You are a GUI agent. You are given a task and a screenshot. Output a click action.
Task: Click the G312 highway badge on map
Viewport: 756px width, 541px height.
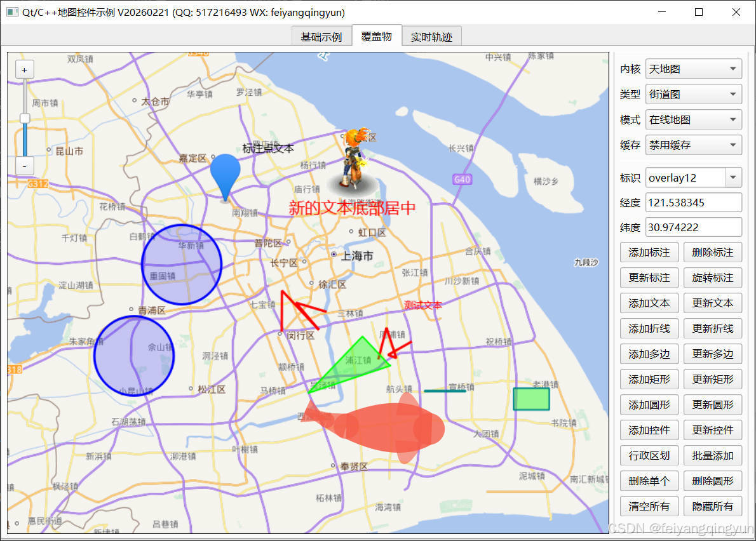[x=37, y=184]
